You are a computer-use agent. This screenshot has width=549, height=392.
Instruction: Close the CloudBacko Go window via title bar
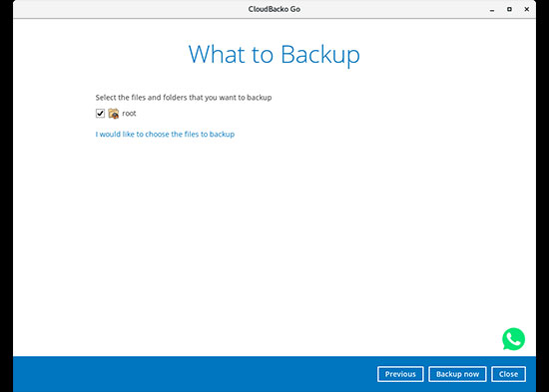tap(527, 9)
